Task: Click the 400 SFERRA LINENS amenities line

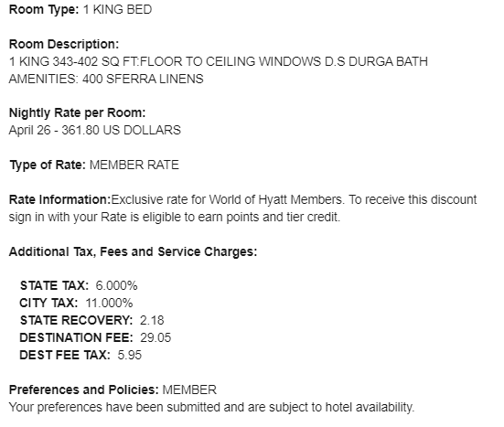Action: (x=106, y=79)
